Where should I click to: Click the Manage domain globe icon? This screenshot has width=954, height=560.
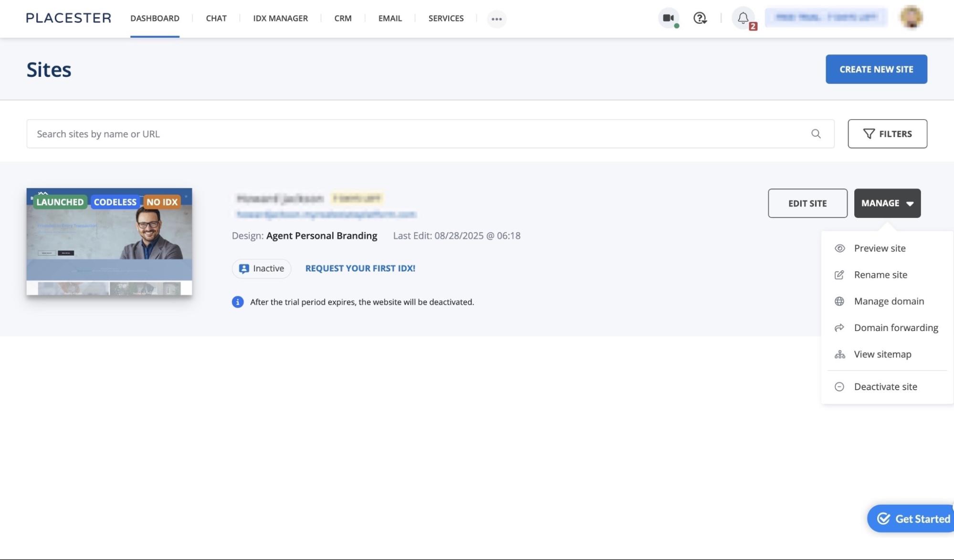tap(839, 301)
